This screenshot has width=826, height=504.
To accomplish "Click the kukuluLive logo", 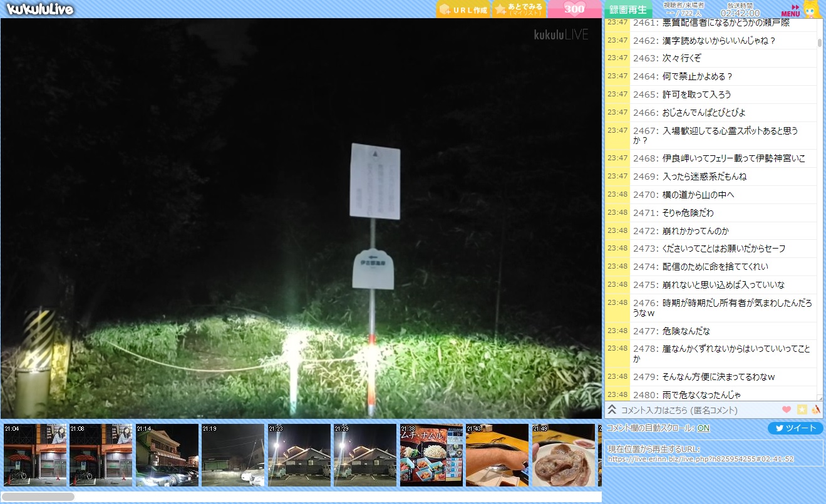I will [40, 9].
